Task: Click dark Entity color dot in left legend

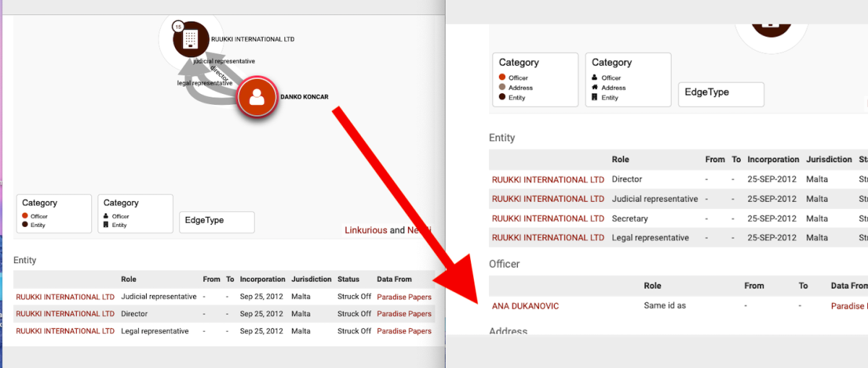Action: (25, 225)
